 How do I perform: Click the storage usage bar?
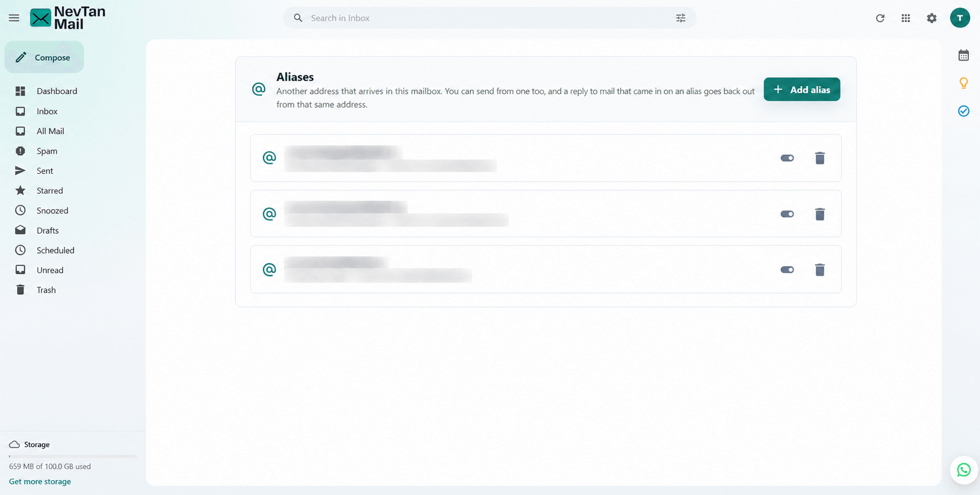[x=73, y=456]
